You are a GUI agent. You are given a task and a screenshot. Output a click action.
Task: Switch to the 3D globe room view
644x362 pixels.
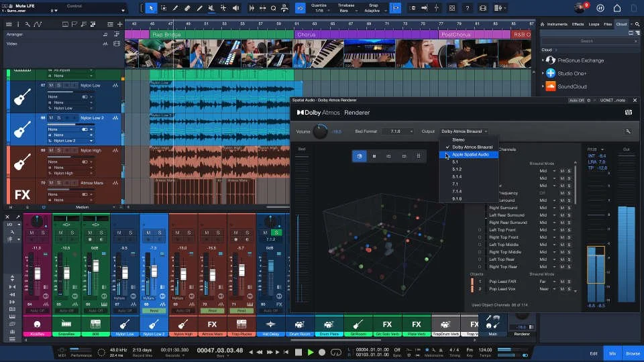tap(360, 156)
